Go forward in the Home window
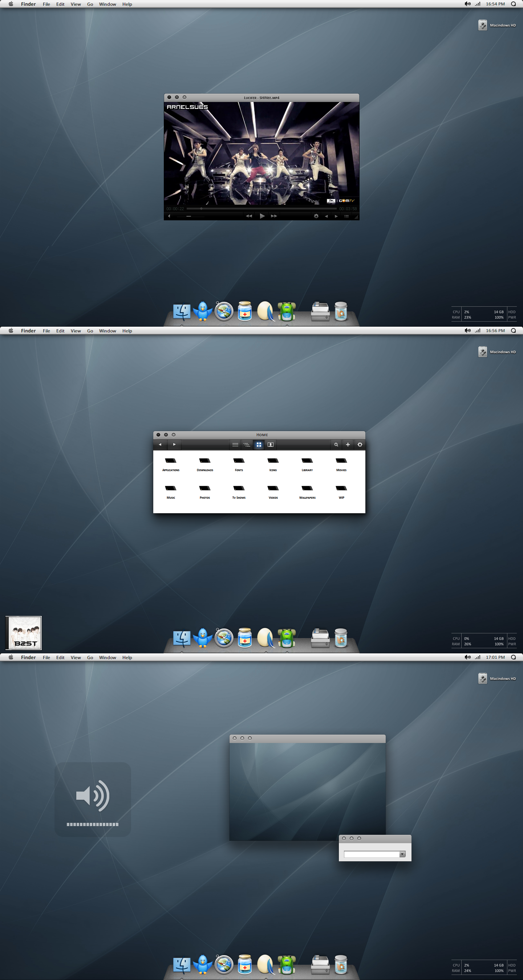 174,444
